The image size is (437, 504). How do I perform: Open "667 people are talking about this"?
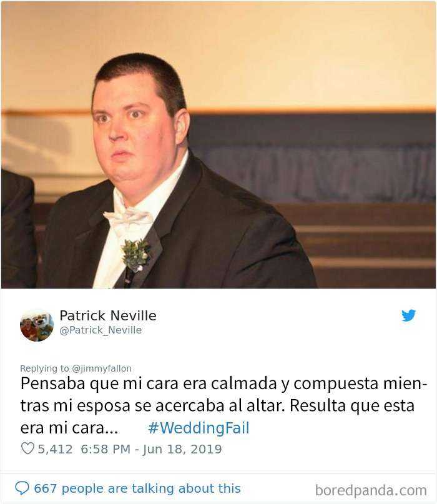[137, 488]
